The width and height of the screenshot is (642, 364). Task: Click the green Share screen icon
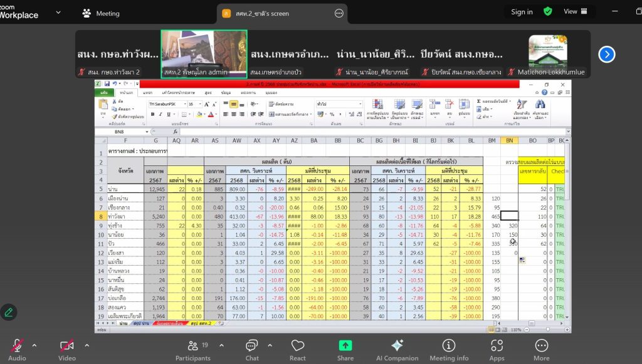click(345, 346)
